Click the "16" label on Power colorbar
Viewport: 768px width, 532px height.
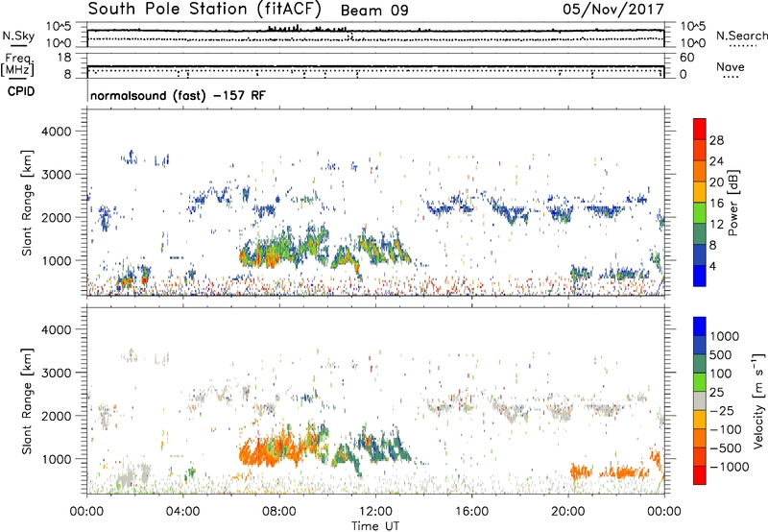pos(716,204)
